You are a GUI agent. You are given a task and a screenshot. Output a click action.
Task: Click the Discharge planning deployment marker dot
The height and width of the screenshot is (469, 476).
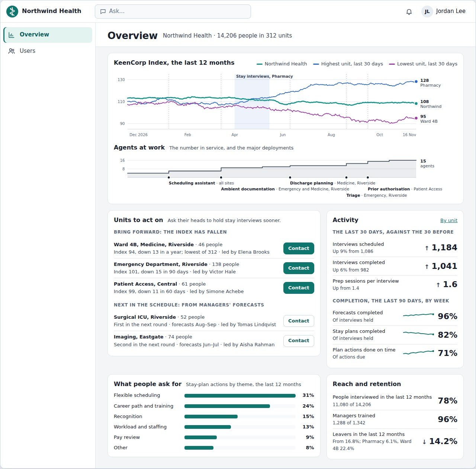coord(290,177)
